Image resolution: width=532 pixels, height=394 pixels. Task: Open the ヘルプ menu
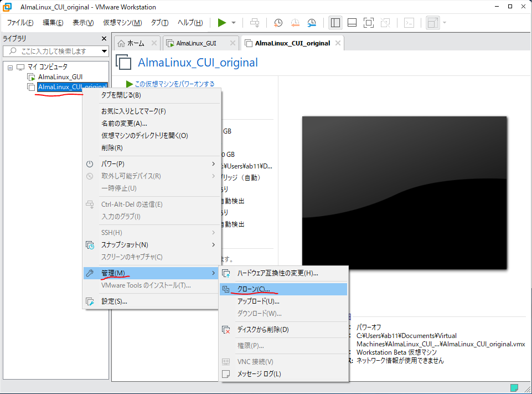tap(190, 23)
